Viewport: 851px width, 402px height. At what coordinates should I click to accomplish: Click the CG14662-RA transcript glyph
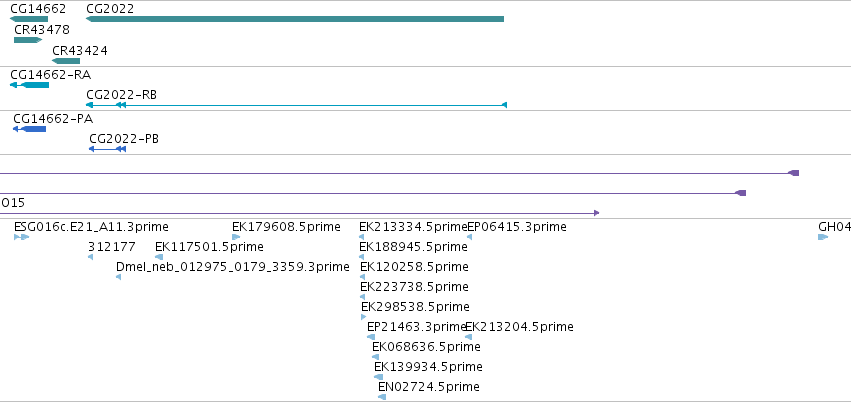[x=29, y=85]
